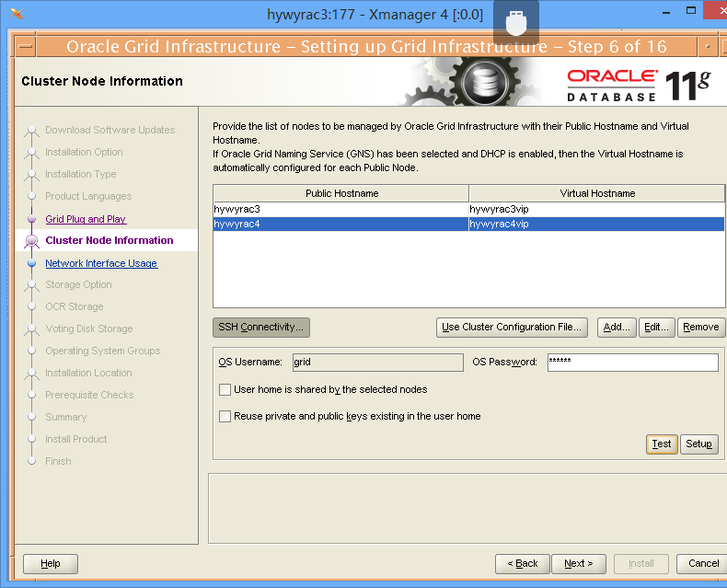Click the Finish step in sidebar
The height and width of the screenshot is (588, 727).
(58, 461)
